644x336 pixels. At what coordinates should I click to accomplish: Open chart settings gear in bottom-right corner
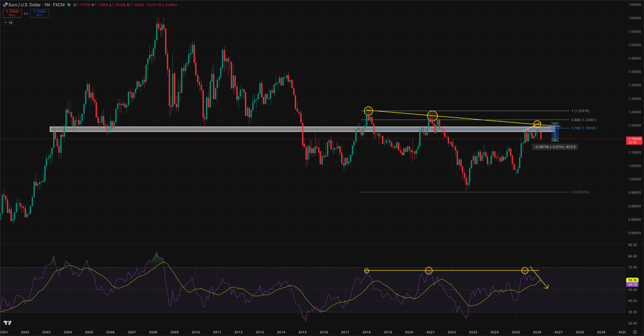pyautogui.click(x=635, y=331)
